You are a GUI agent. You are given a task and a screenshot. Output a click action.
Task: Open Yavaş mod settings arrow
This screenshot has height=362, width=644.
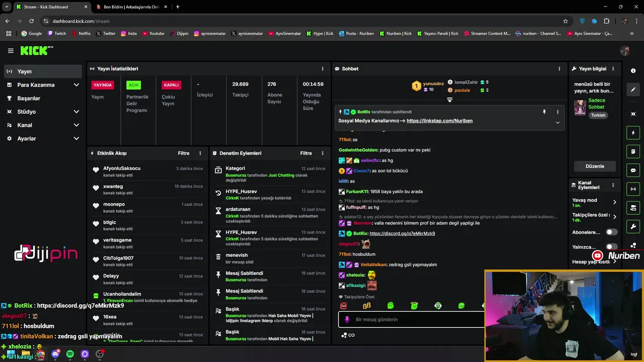614,202
